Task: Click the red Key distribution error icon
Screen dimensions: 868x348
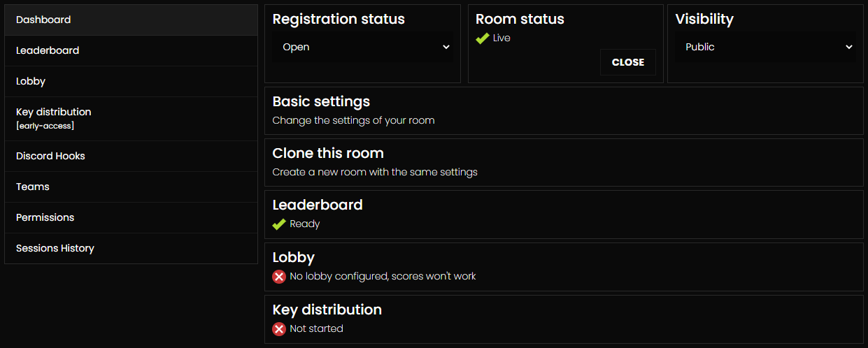Action: coord(279,329)
